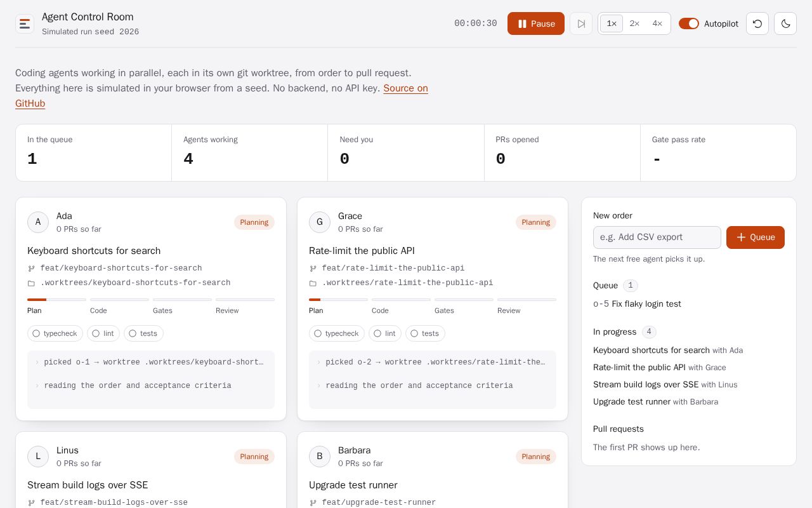Switch to dark mode with moon icon
Screen dimensions: 812x508
785,23
